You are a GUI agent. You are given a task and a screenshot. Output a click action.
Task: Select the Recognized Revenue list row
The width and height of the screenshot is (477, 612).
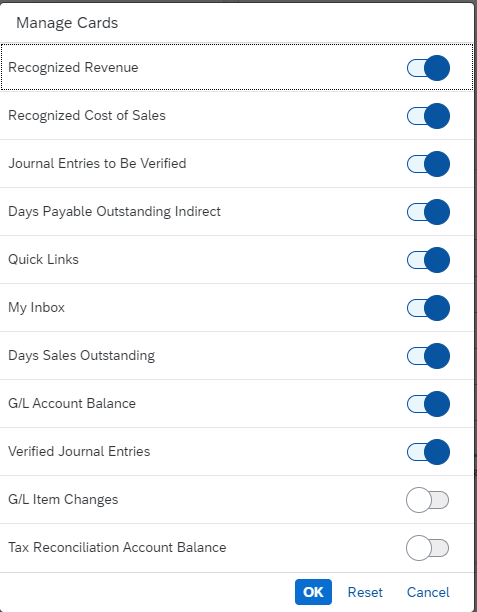(237, 67)
